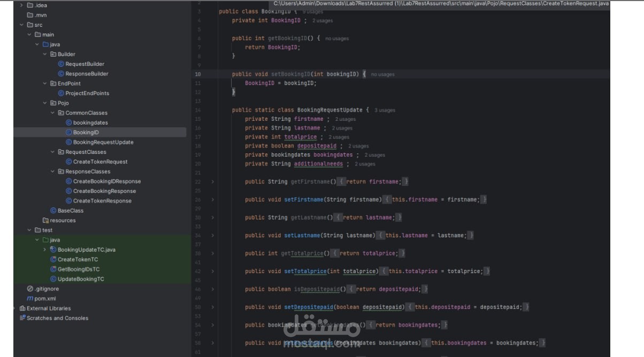Screen dimensions: 644x357
Task: Click the CreateTokenRequest class icon
Action: (x=68, y=161)
